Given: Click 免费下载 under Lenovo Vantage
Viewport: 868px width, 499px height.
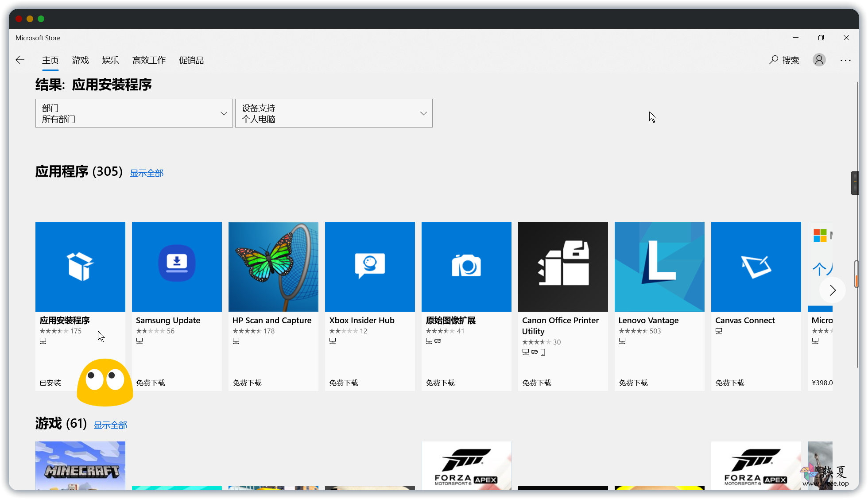Looking at the screenshot, I should [x=633, y=383].
